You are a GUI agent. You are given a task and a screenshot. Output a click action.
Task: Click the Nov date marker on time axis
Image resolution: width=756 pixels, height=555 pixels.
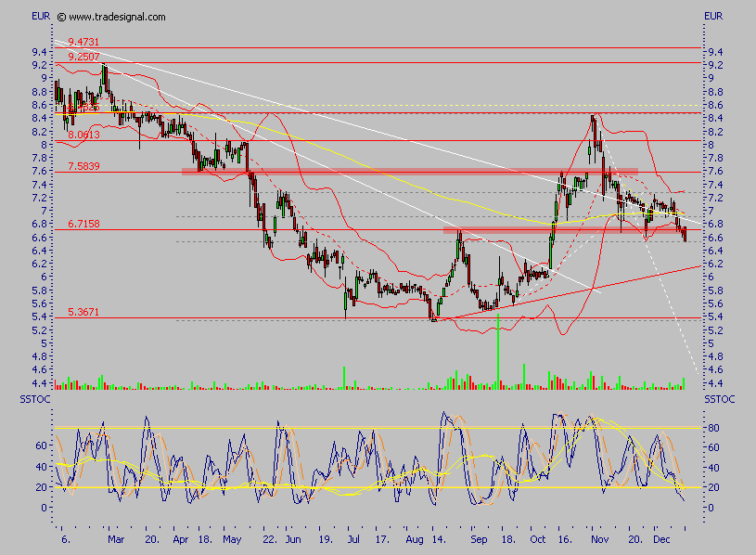tap(600, 539)
